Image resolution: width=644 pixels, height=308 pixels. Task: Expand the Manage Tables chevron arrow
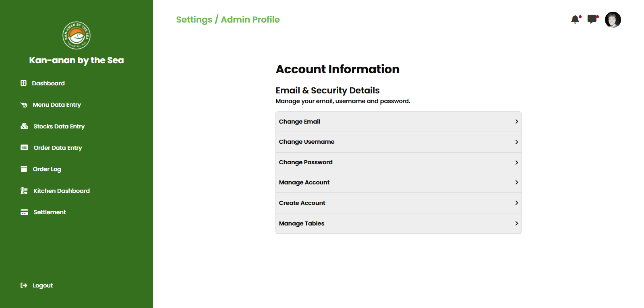[516, 223]
